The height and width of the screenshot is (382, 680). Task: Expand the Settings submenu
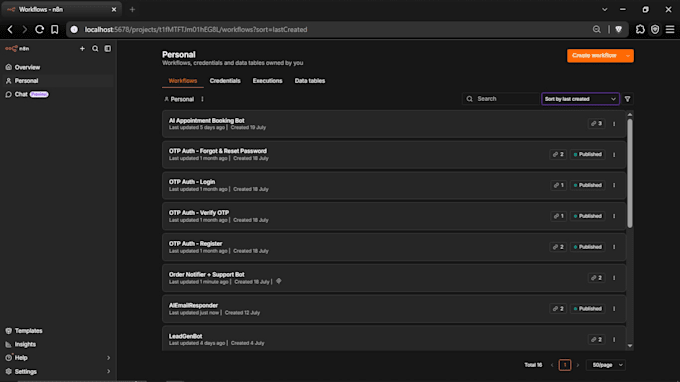[58, 372]
